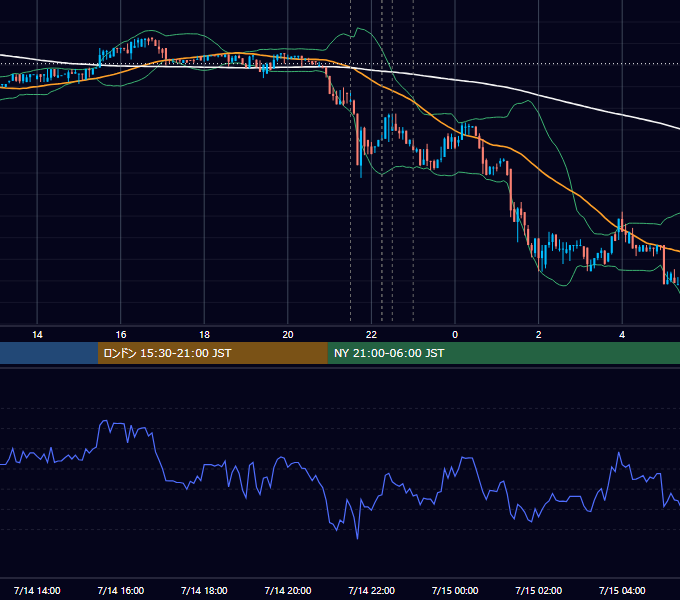The width and height of the screenshot is (680, 600).
Task: Click the 7/15 00:00 time label
Action: pyautogui.click(x=455, y=590)
